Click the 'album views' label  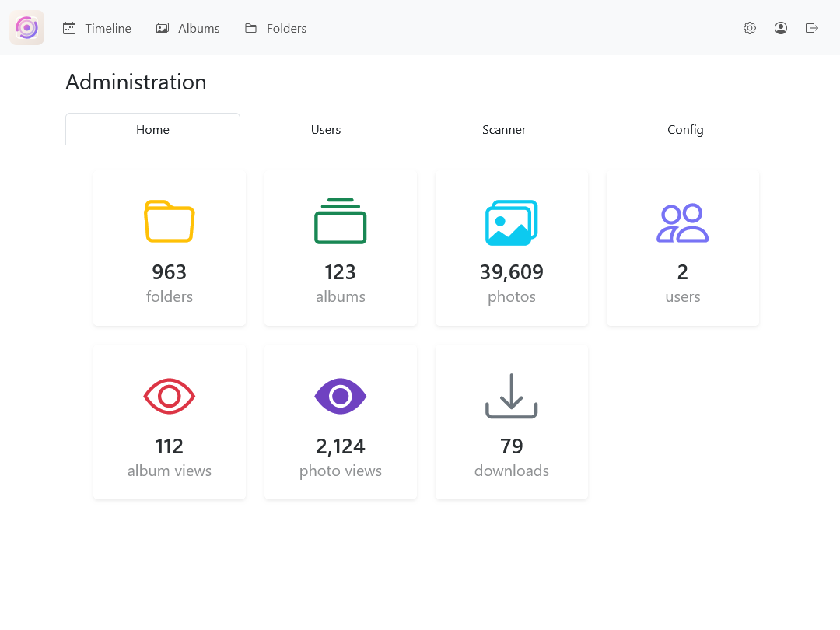coord(170,471)
